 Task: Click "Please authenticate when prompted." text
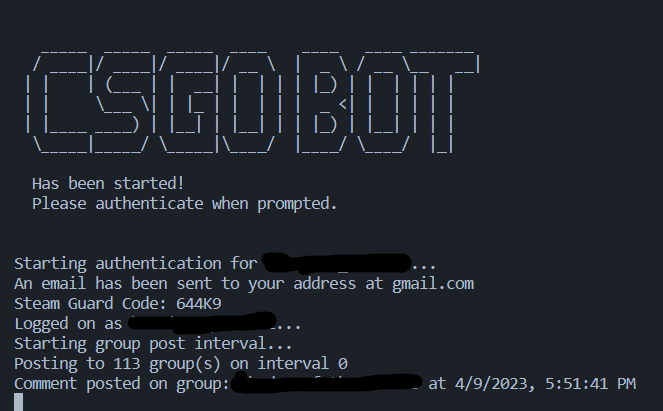[184, 204]
